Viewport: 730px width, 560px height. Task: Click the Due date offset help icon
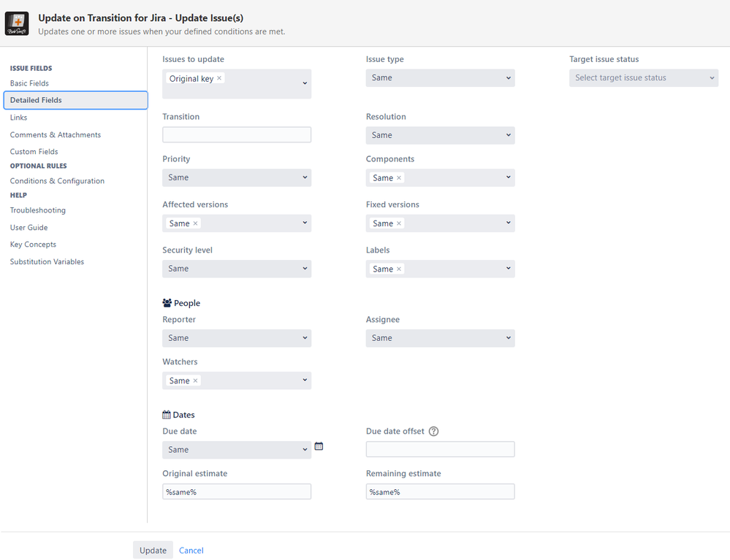pos(433,431)
